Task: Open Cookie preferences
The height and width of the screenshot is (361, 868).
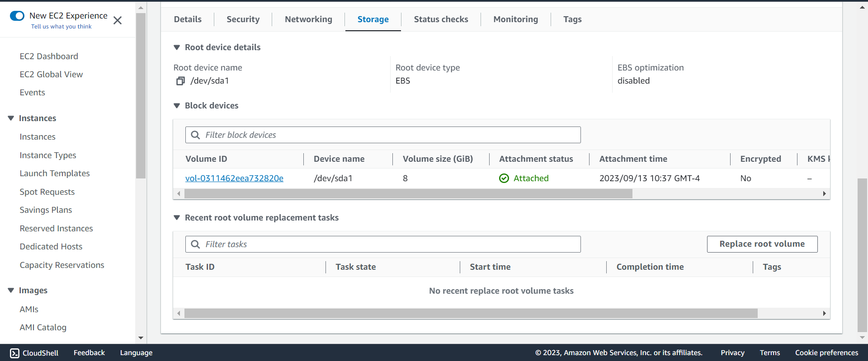Action: pyautogui.click(x=827, y=353)
